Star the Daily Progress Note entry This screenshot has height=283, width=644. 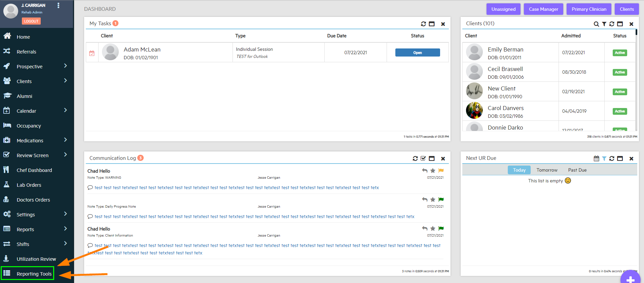pyautogui.click(x=433, y=200)
